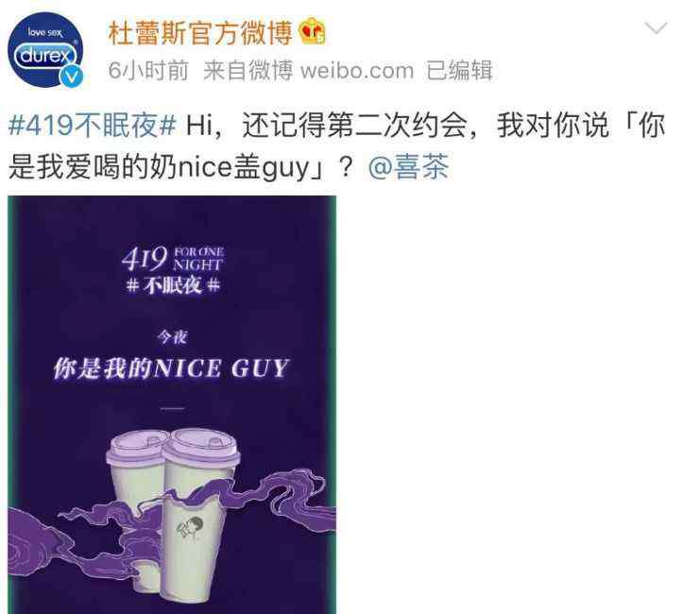700x614 pixels.
Task: Click the 你是我的NICE GUY poster headline
Action: (171, 368)
